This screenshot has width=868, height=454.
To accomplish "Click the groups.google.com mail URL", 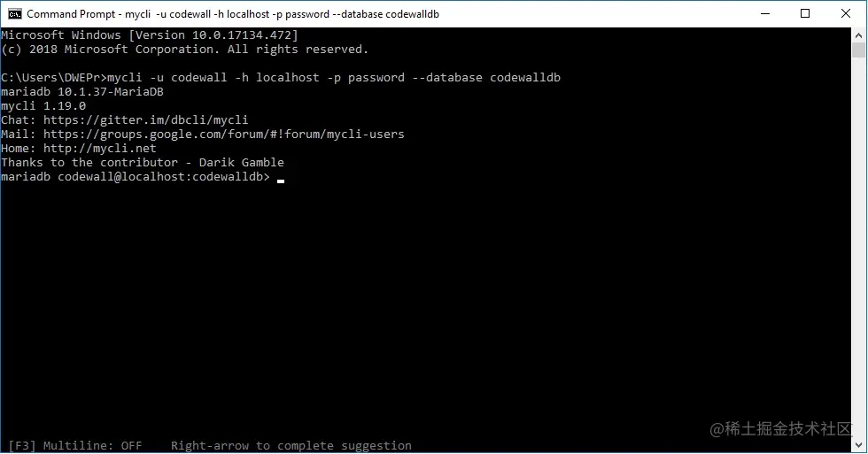I will (223, 135).
